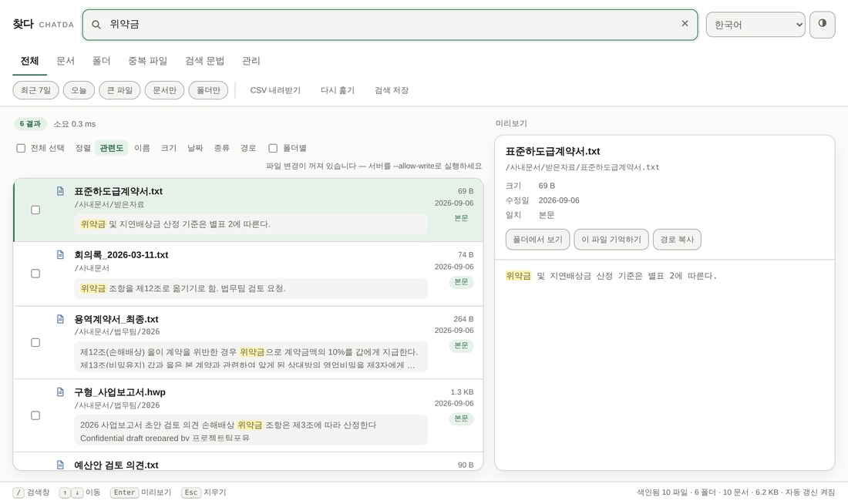Click highlighted 위약금 in preview body
The width and height of the screenshot is (848, 504).
[518, 276]
